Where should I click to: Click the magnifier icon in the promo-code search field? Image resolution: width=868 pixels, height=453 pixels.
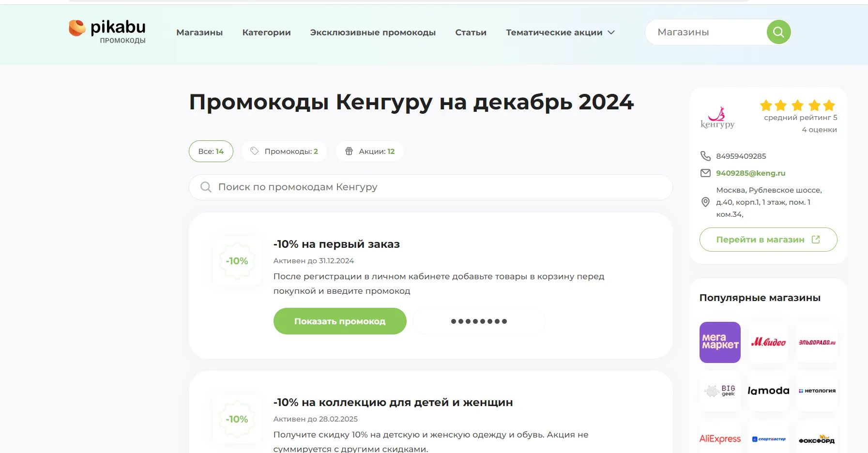(x=206, y=187)
